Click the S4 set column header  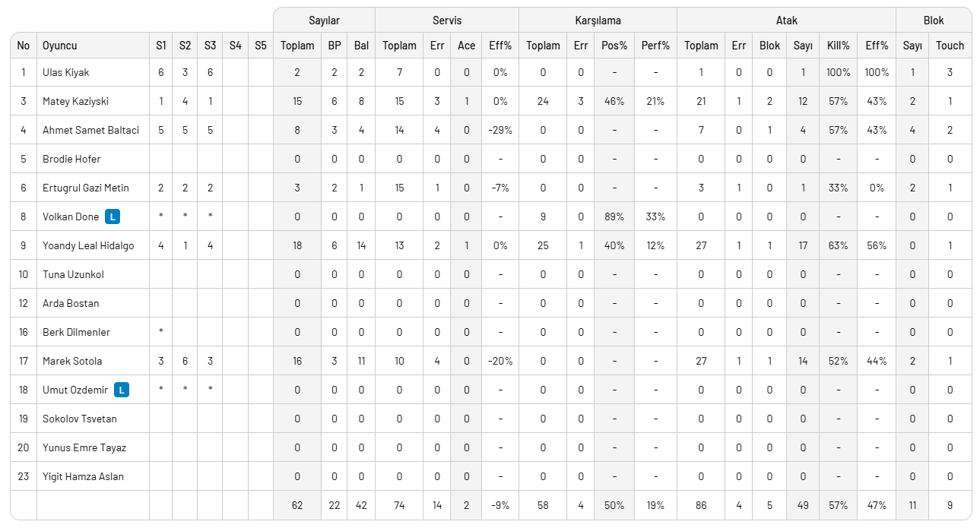coord(235,46)
